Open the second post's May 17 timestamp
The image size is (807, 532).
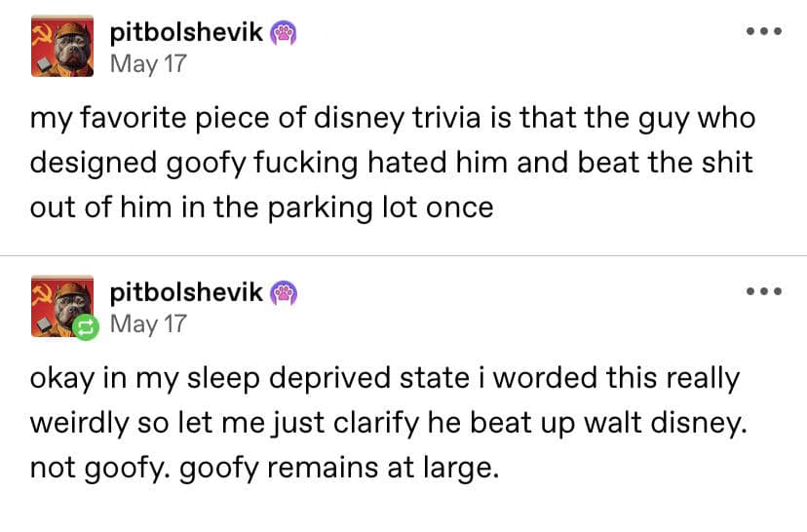[x=147, y=323]
